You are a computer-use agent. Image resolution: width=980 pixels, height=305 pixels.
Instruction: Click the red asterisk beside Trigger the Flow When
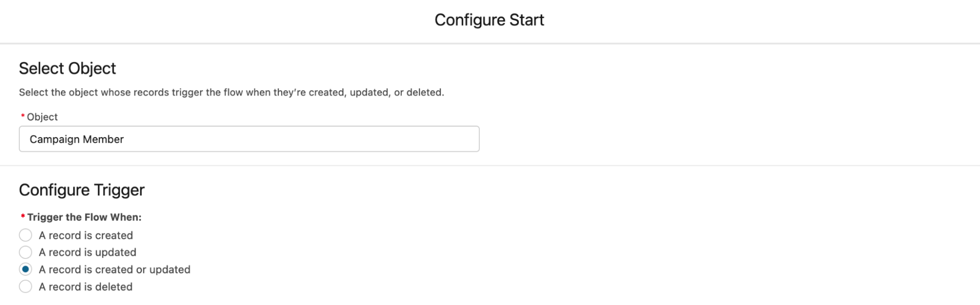coord(23,216)
